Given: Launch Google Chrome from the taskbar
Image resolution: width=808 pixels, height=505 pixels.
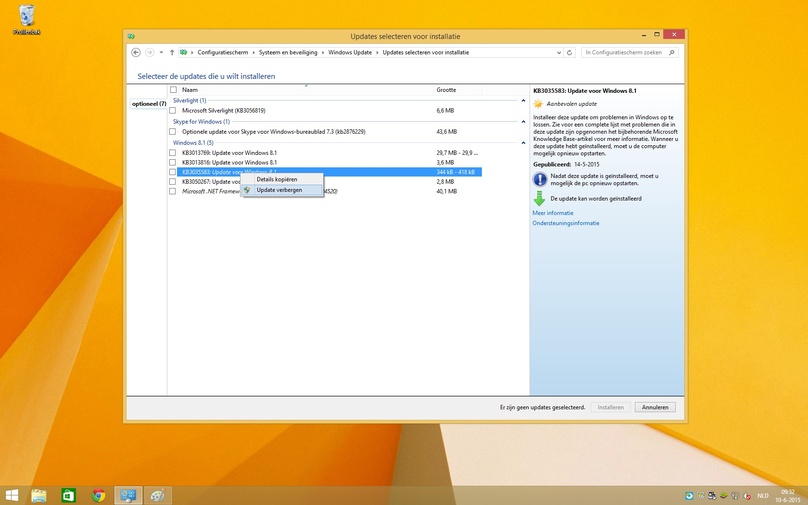Looking at the screenshot, I should [98, 496].
